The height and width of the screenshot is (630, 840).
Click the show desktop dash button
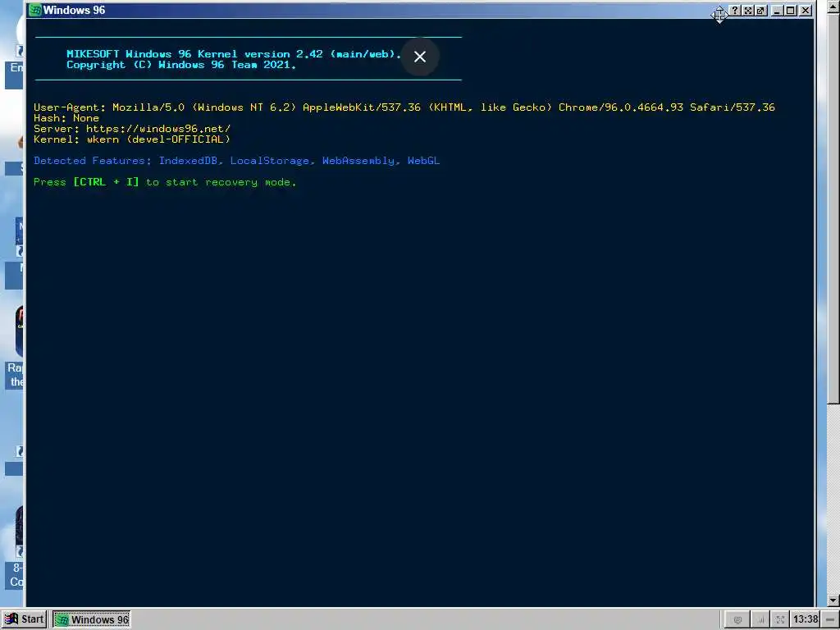click(830, 620)
